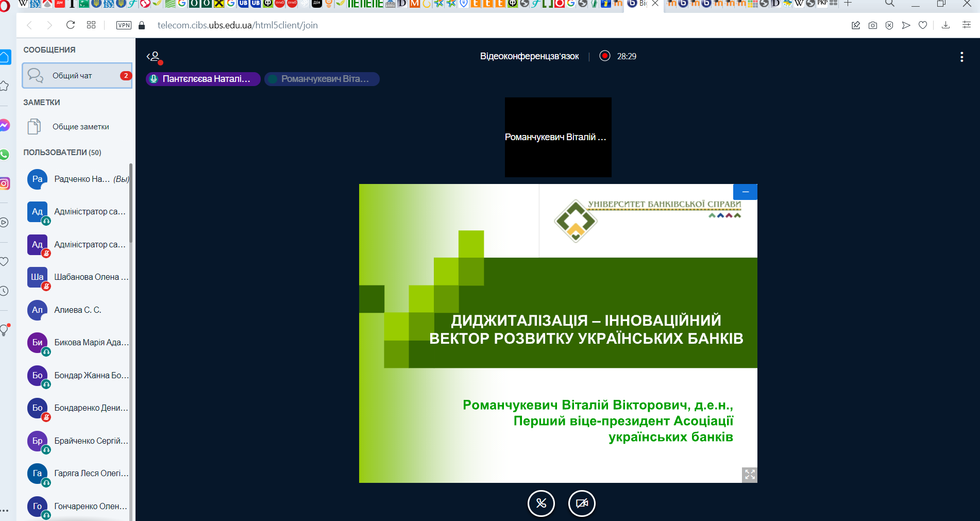Click the Opera snapshot camera icon
The image size is (980, 521).
click(872, 25)
